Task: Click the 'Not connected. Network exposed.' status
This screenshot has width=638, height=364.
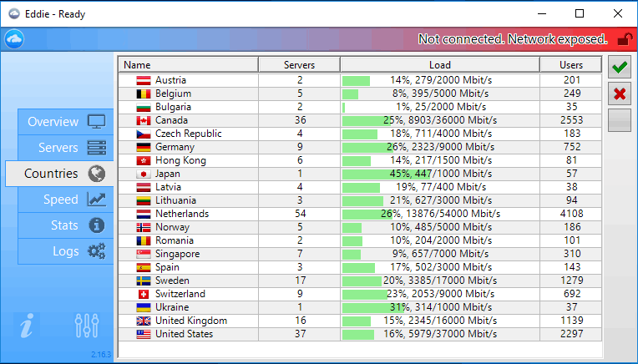Action: click(x=513, y=39)
